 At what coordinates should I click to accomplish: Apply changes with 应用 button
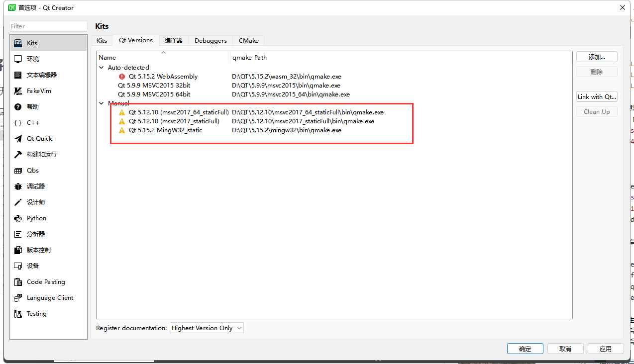[606, 349]
